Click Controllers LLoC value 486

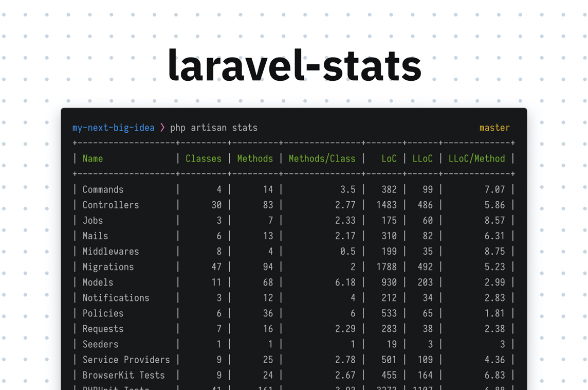click(425, 205)
